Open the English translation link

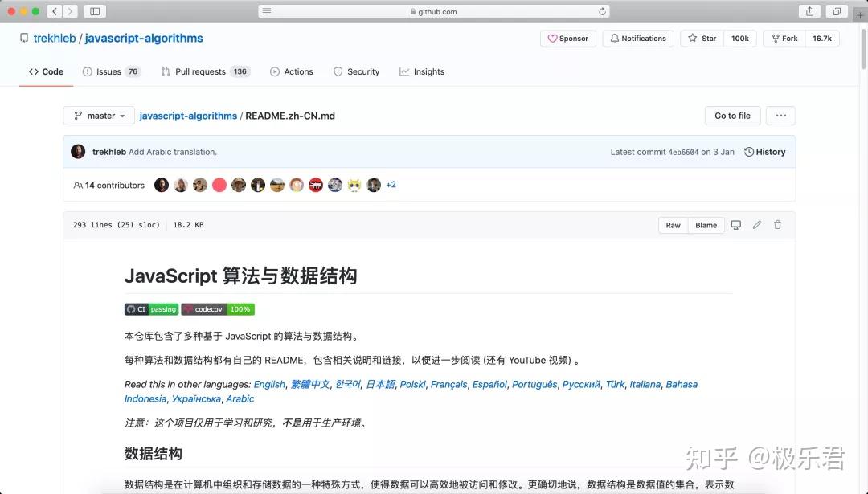click(x=268, y=384)
